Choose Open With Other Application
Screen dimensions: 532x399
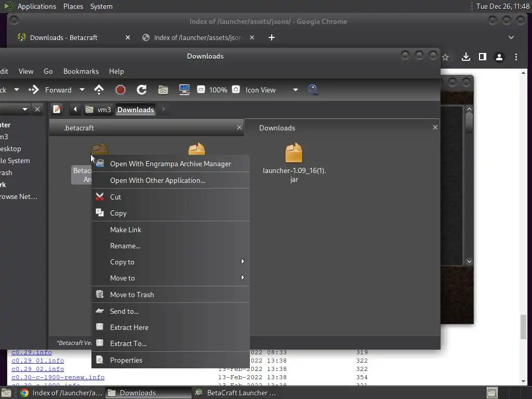pos(170,180)
